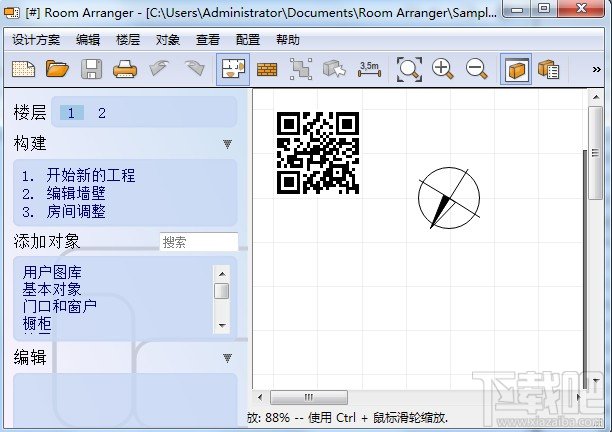Zoom out with the minus magnifier
The image size is (612, 432).
pos(477,69)
